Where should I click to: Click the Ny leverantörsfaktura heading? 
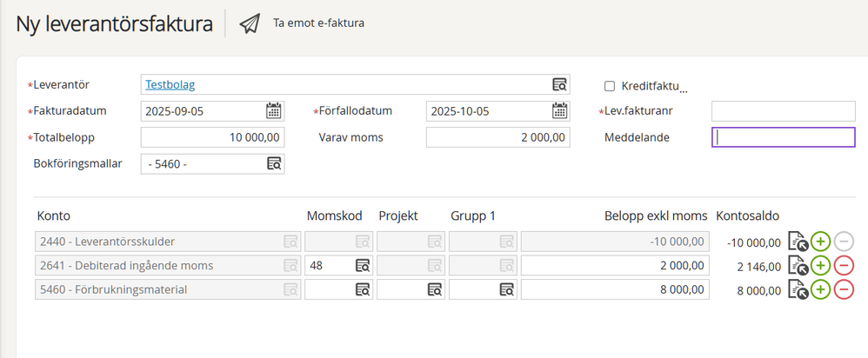click(x=114, y=24)
